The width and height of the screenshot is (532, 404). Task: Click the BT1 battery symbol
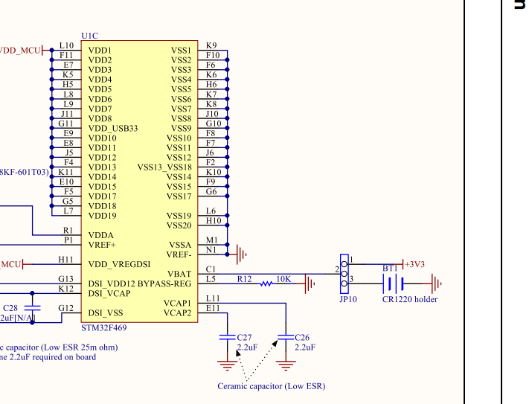click(x=393, y=283)
